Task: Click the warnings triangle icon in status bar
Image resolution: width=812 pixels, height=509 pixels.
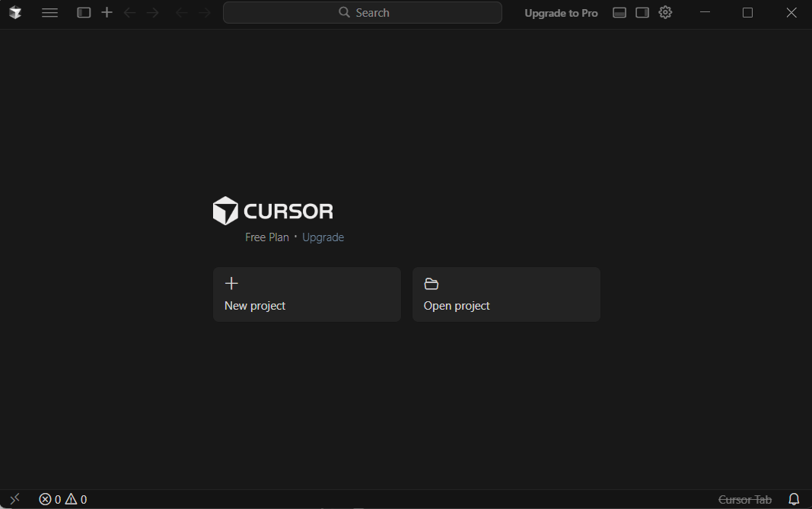Action: tap(71, 499)
